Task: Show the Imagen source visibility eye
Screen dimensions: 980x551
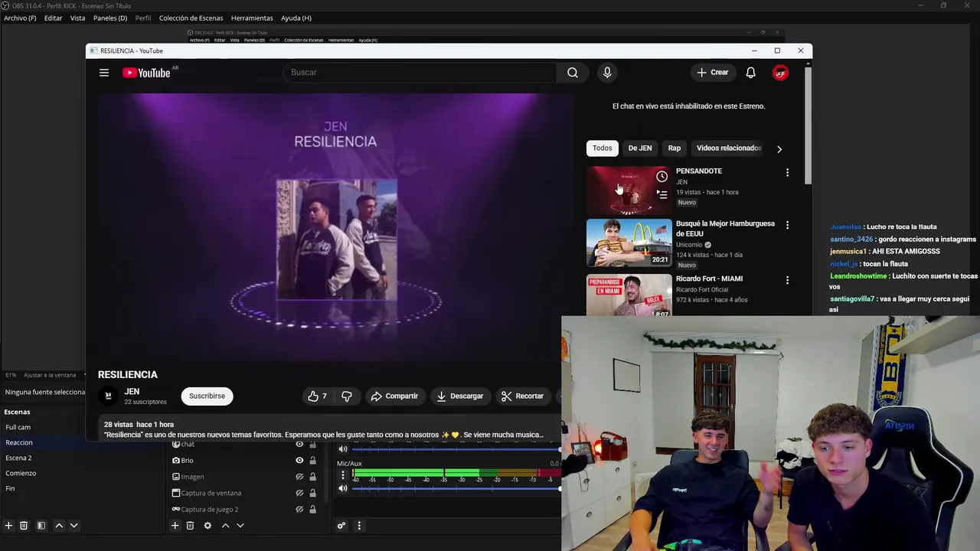Action: click(299, 477)
